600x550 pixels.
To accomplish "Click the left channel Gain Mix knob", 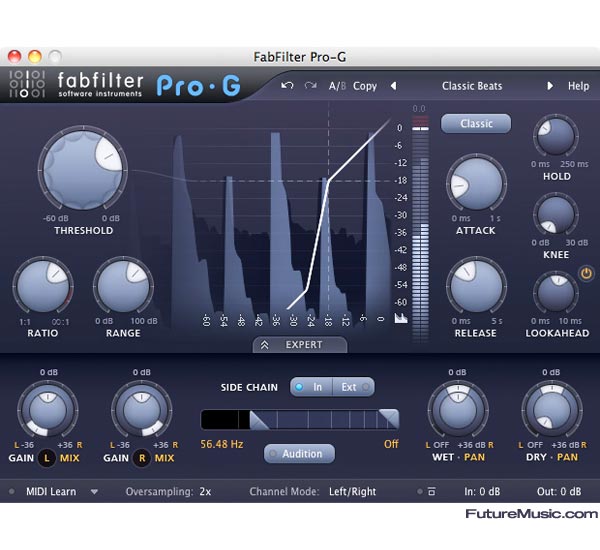I will (x=47, y=411).
